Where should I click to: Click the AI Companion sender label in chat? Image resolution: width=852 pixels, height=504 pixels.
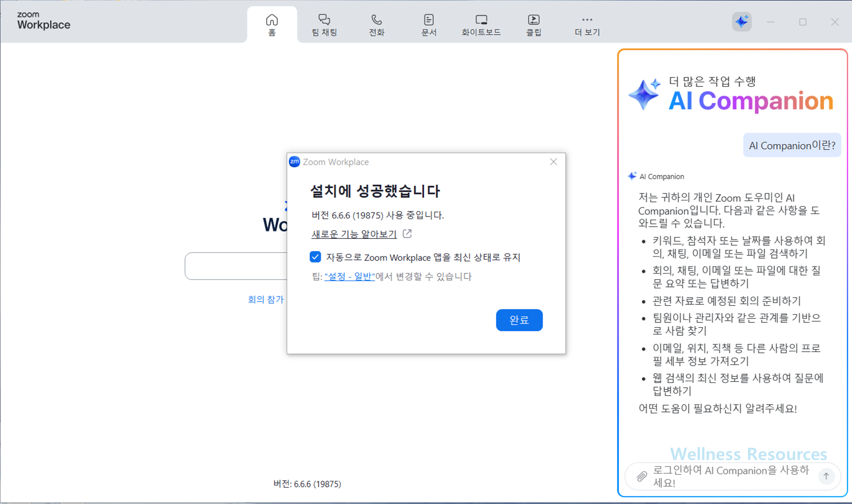click(x=662, y=177)
